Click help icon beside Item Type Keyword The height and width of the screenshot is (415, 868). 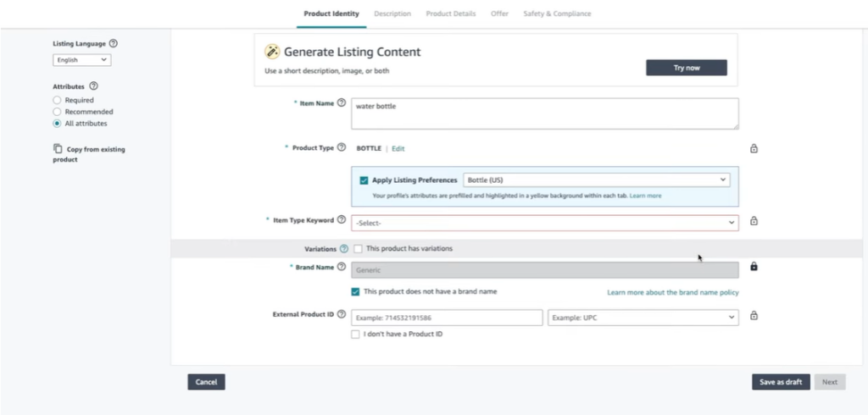coord(342,219)
